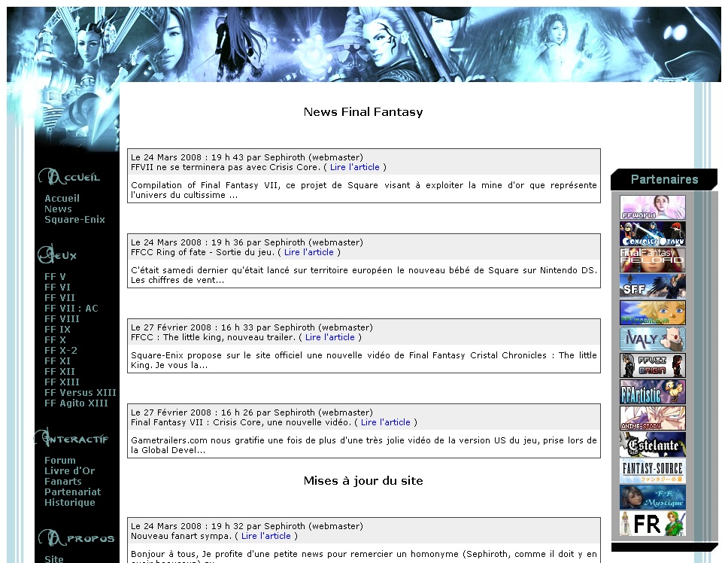Open the FFVII Origin partner banner

click(652, 366)
